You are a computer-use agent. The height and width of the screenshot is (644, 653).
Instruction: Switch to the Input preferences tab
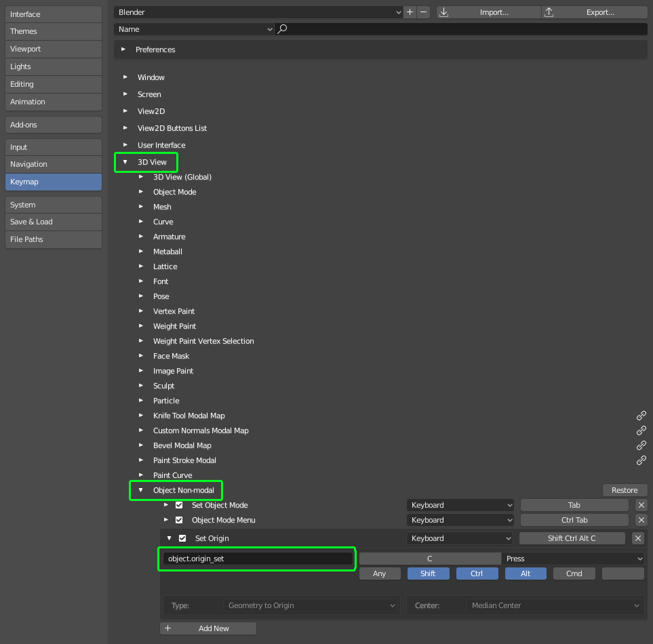pyautogui.click(x=53, y=146)
